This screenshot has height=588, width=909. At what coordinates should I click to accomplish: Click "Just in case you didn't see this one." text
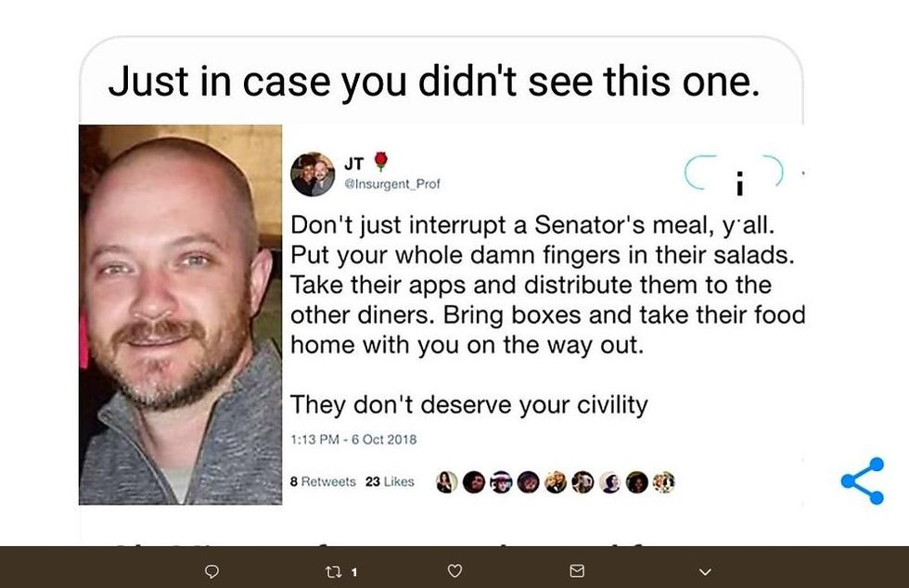(x=434, y=82)
